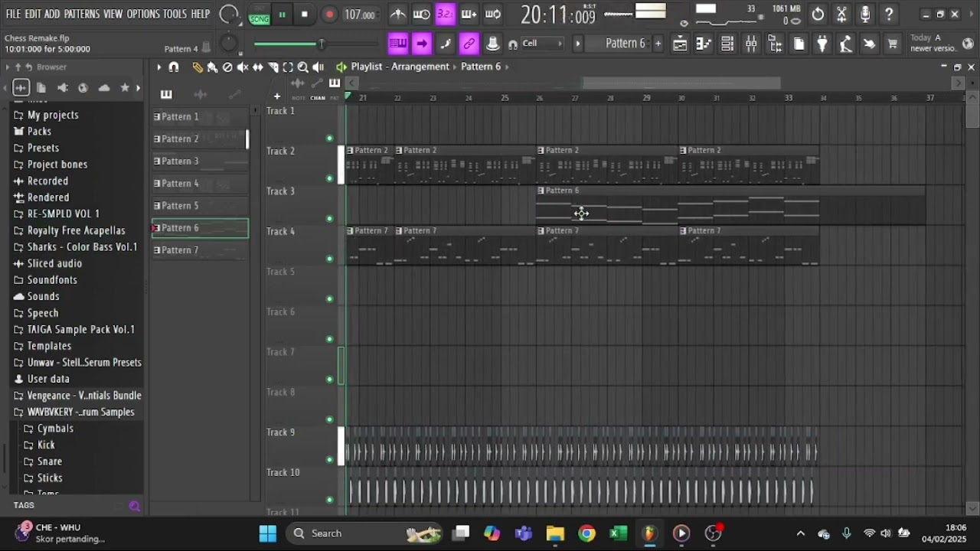Open the FILE menu
This screenshot has width=980, height=551.
13,14
